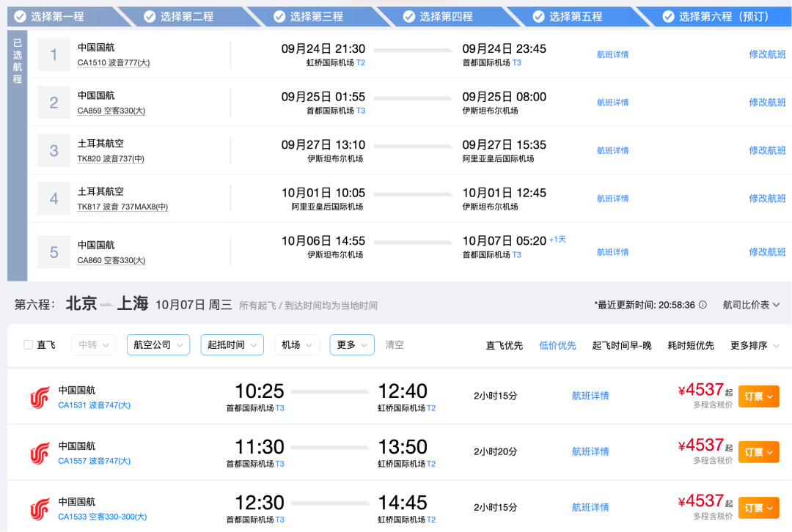Click checkmark icon on 选择第四程 step
792x532 pixels.
tap(409, 17)
